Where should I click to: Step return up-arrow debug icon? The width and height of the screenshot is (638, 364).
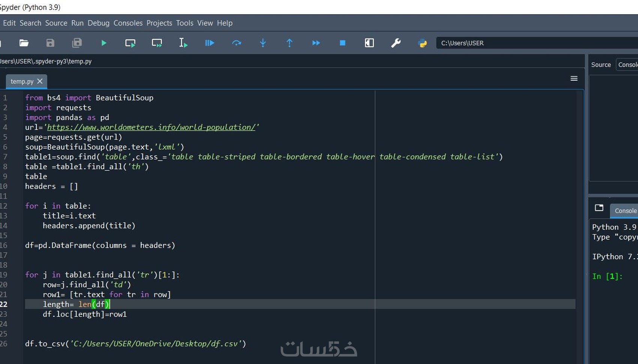289,43
